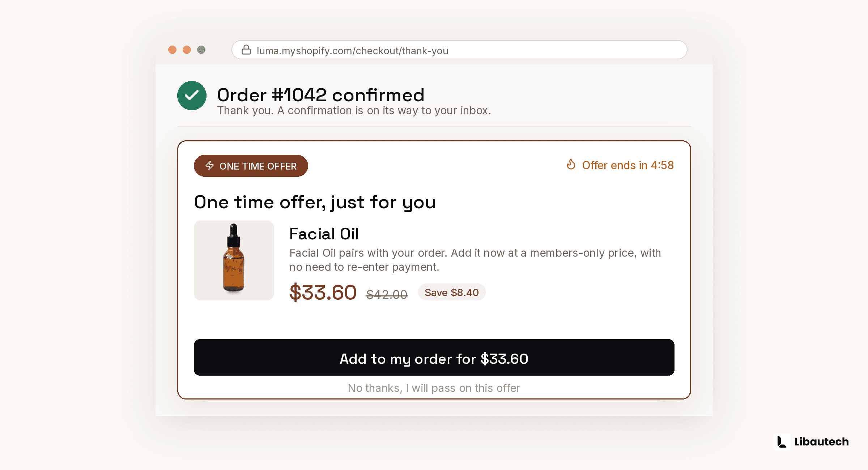Click the Libautech logo icon

tap(782, 441)
